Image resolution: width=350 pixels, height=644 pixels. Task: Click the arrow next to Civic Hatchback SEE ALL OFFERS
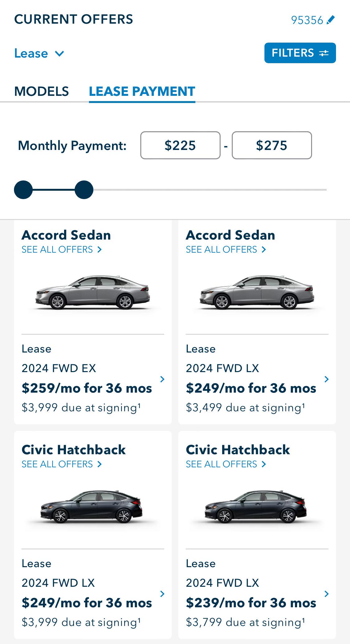click(x=100, y=464)
